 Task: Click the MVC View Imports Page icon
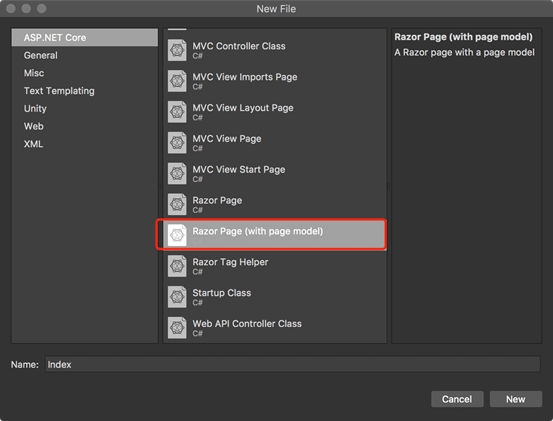(x=177, y=81)
